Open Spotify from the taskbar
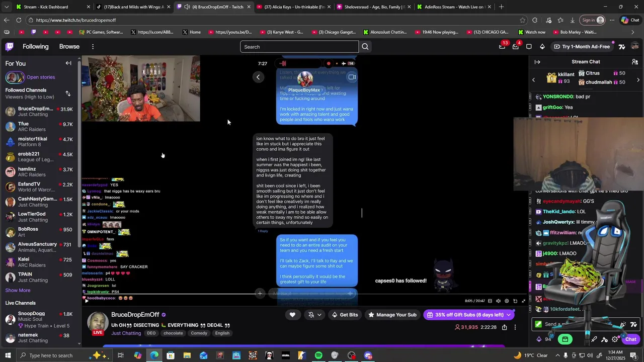This screenshot has height=362, width=644. 318,355
